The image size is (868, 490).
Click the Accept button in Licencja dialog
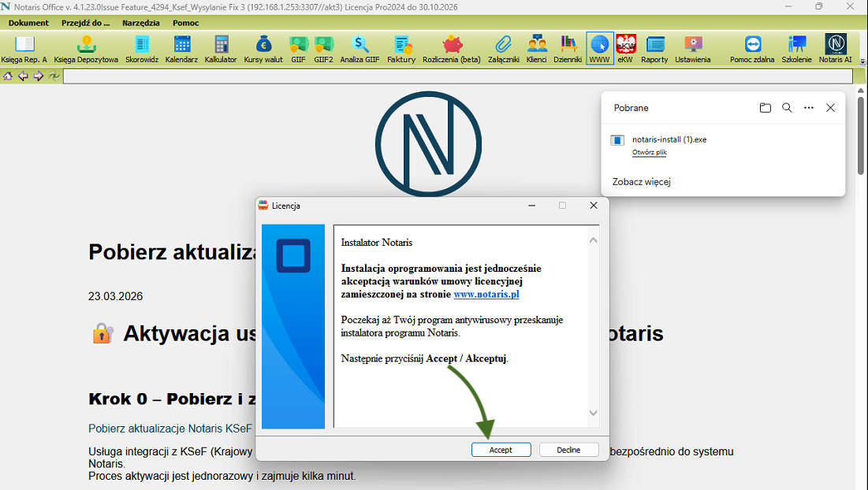click(501, 450)
